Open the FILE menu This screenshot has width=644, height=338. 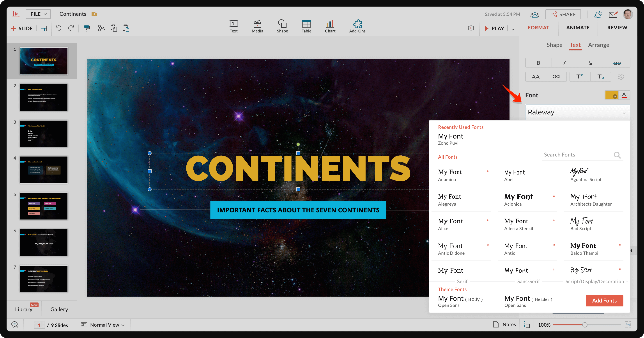pos(38,14)
